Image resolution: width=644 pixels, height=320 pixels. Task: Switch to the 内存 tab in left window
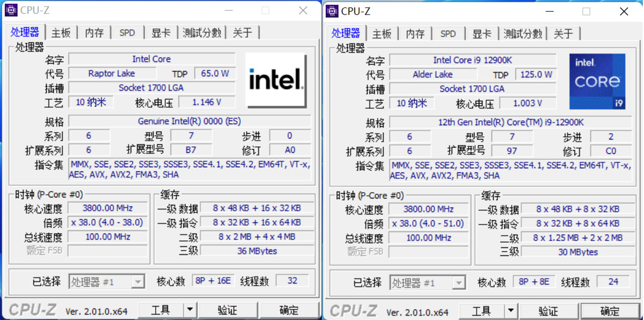(94, 33)
